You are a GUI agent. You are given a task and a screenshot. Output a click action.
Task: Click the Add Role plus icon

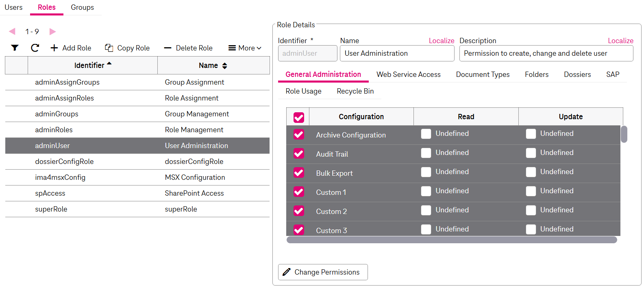[54, 48]
